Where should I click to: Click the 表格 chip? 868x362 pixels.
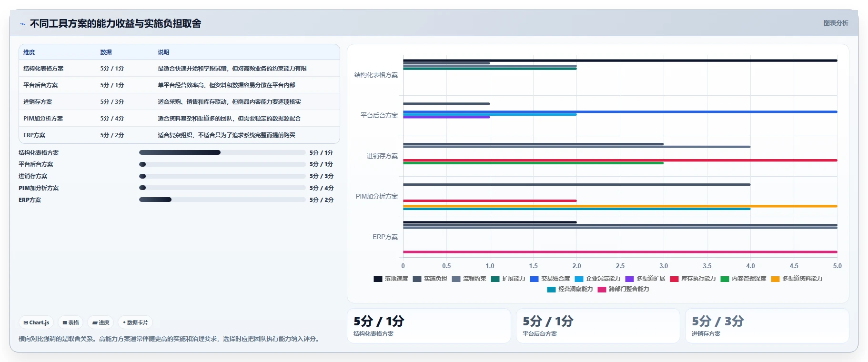[71, 322]
